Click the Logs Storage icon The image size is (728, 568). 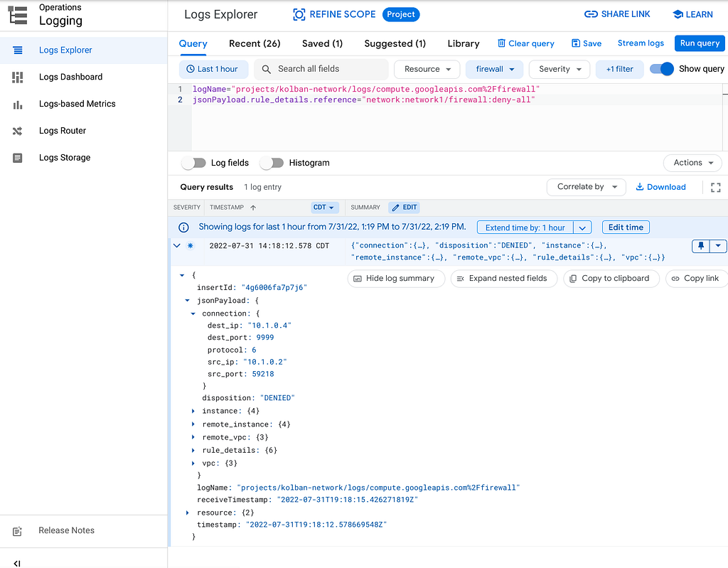(x=18, y=158)
